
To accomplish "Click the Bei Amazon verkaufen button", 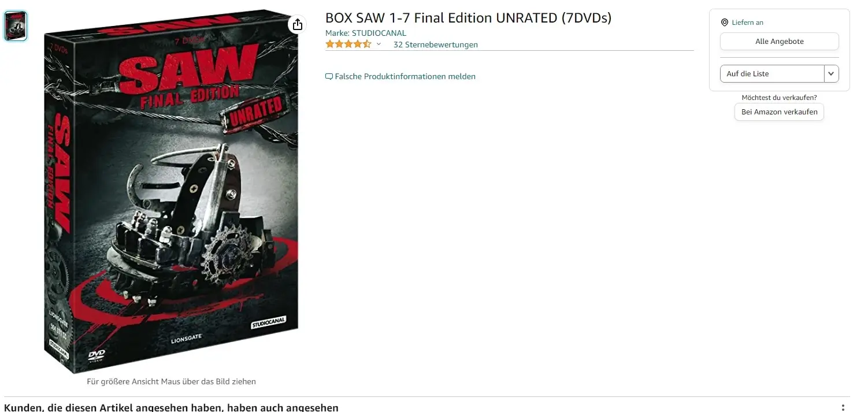I will [779, 112].
